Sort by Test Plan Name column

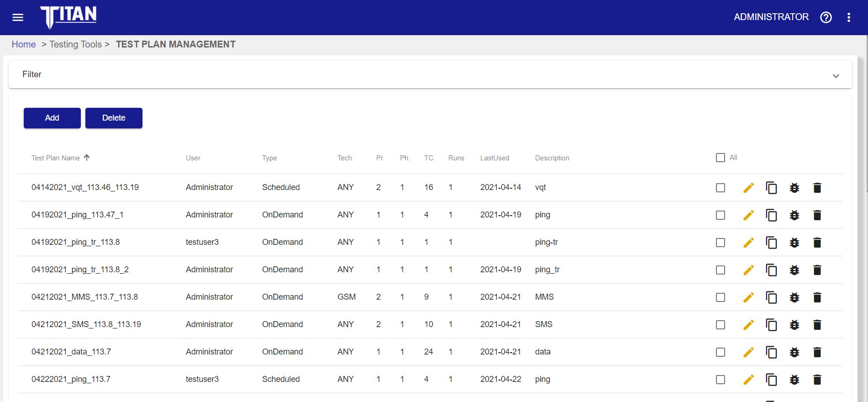coord(56,158)
